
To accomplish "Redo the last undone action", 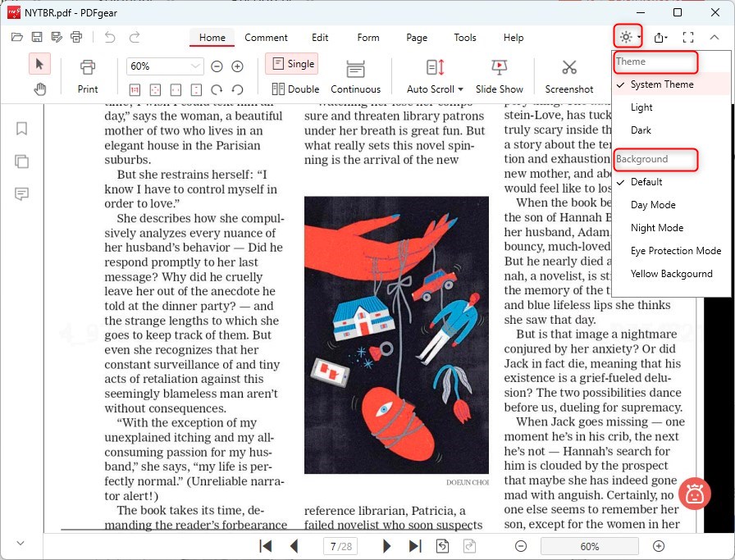I will click(135, 37).
